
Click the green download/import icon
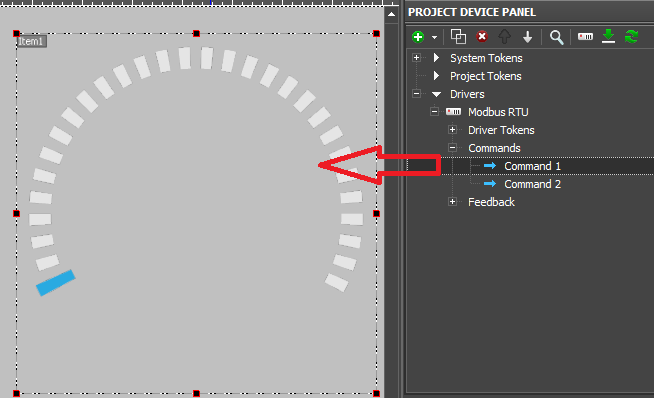point(608,36)
